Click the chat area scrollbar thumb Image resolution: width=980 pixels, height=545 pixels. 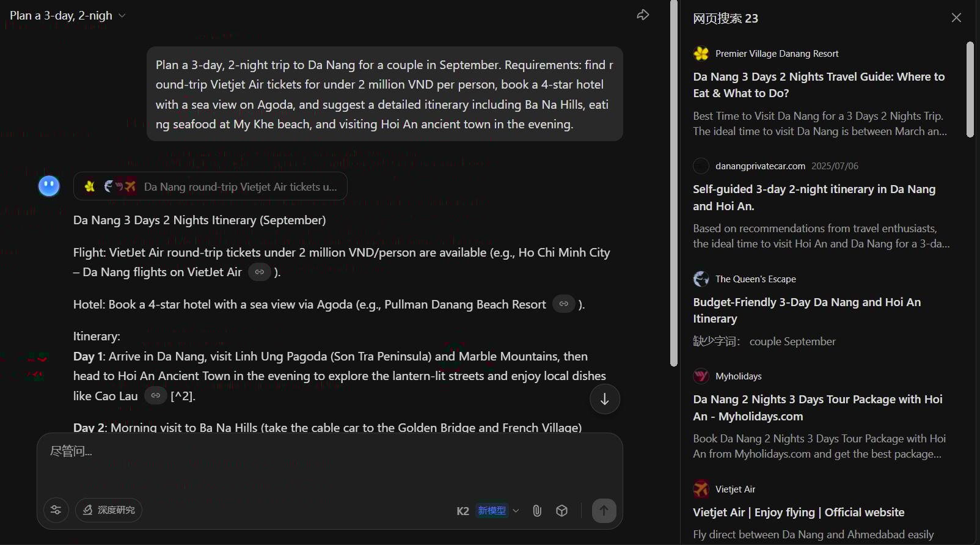click(674, 183)
